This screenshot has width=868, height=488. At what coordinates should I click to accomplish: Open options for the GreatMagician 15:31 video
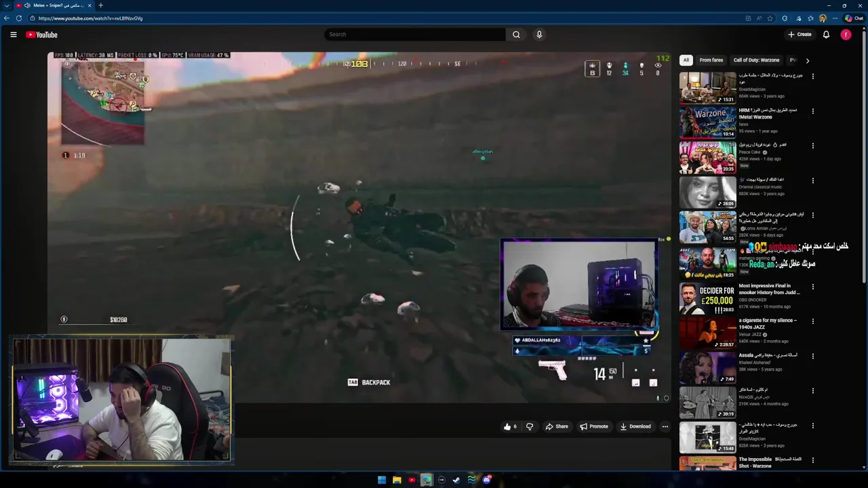click(812, 76)
